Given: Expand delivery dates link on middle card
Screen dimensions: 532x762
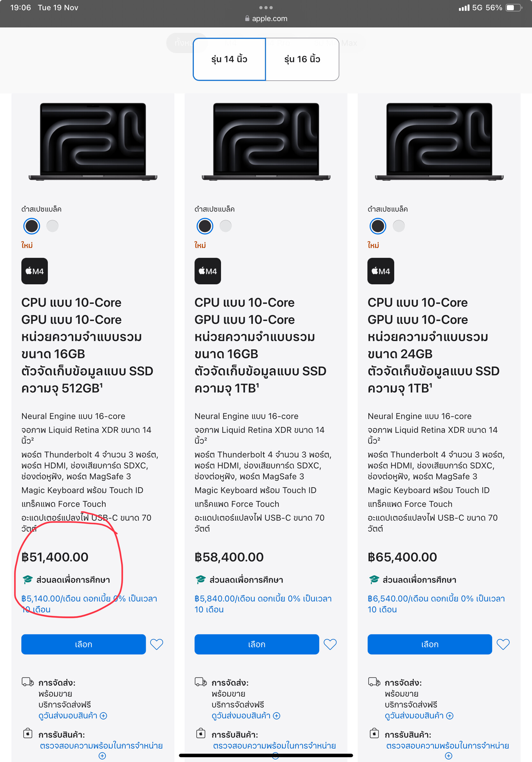Looking at the screenshot, I should 246,715.
